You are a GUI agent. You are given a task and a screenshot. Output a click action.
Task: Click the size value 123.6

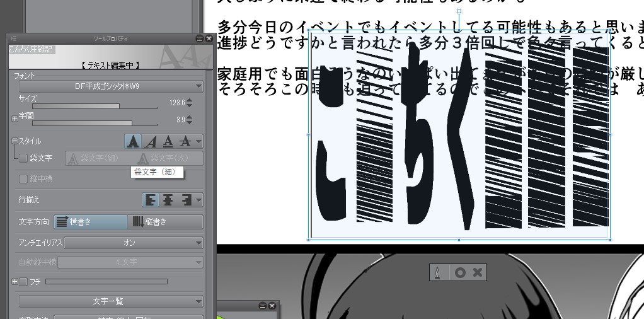click(x=178, y=103)
